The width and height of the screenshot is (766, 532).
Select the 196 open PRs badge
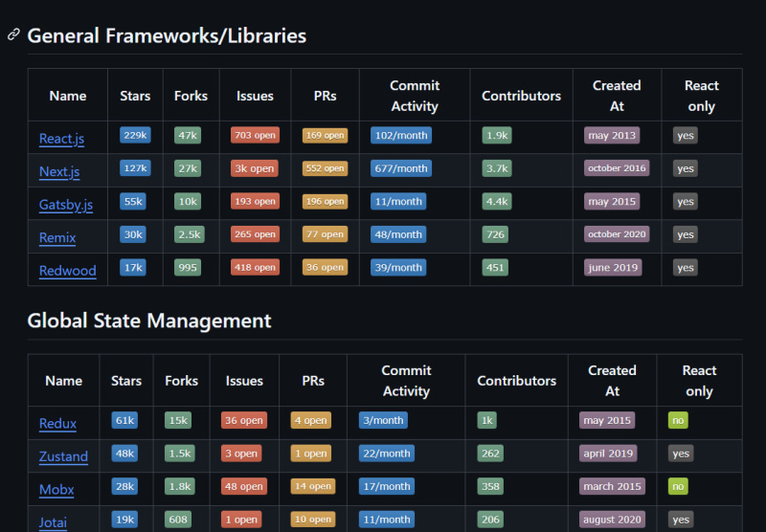325,202
